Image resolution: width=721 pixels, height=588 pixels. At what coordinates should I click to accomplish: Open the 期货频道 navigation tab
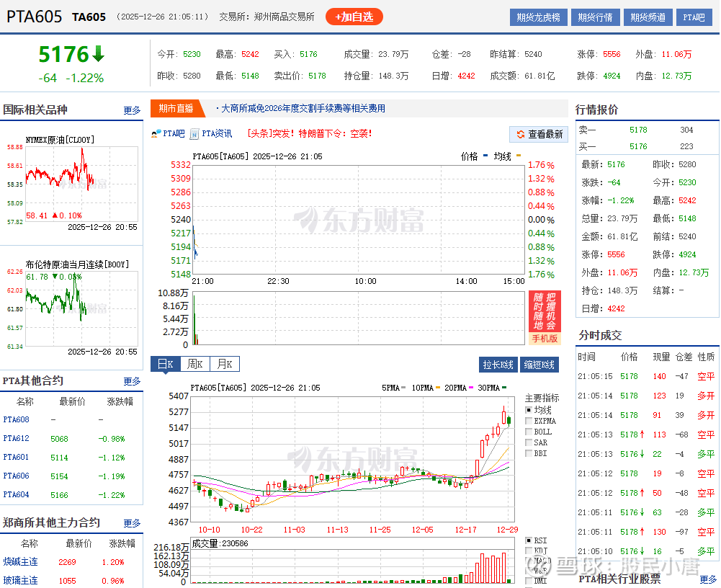648,17
